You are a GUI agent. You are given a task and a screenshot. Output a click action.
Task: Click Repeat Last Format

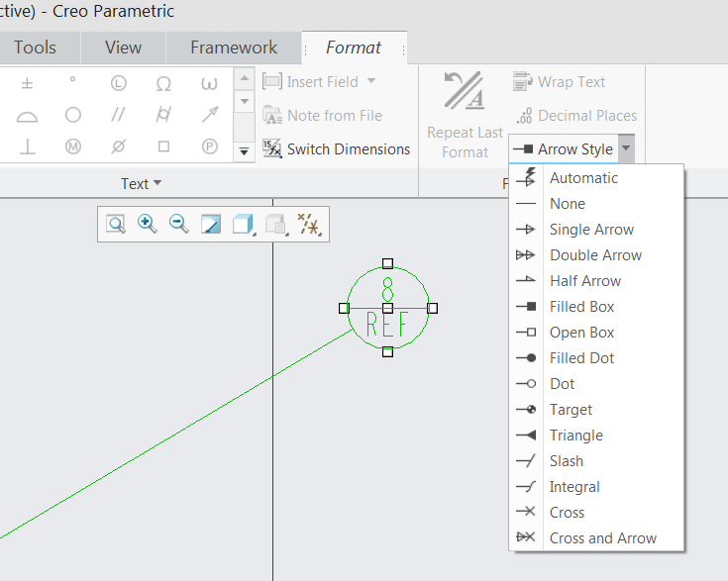[465, 115]
